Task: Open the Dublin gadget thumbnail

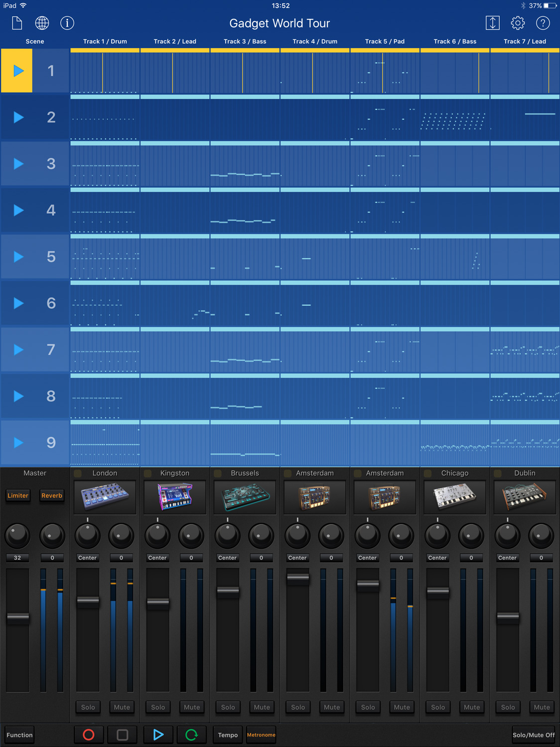Action: coord(525,497)
